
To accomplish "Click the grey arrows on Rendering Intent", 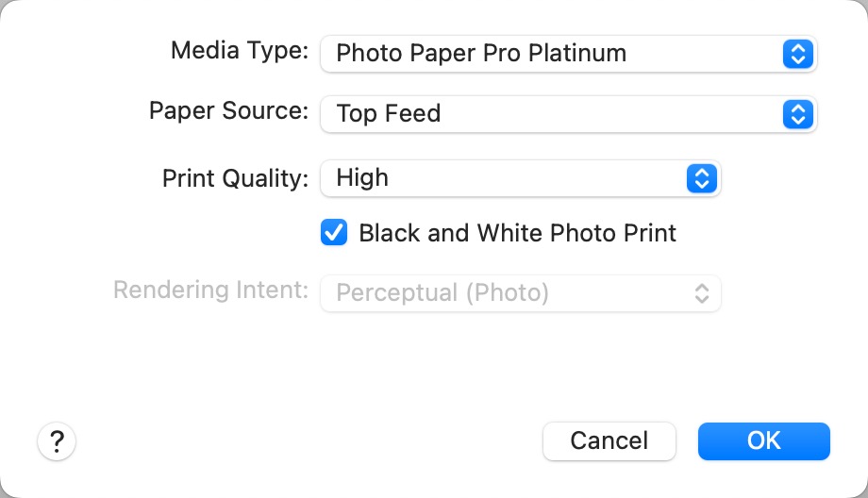I will point(701,293).
